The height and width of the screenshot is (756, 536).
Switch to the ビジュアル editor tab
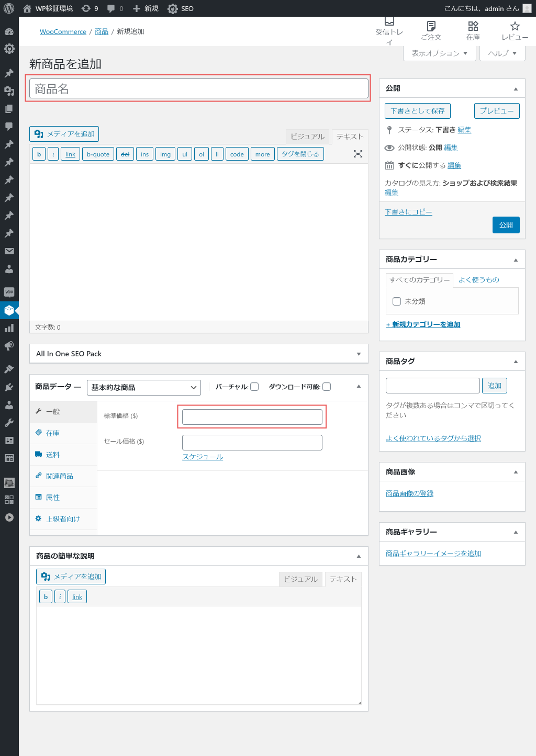click(307, 137)
